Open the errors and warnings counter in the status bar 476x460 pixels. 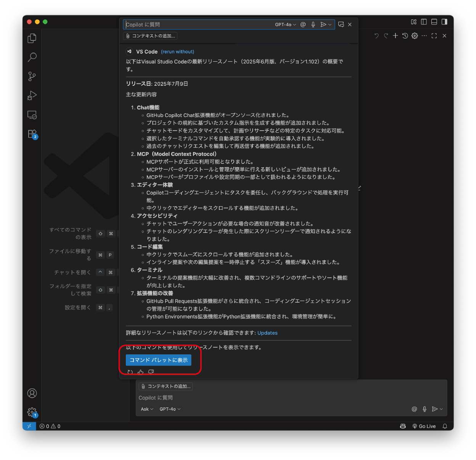coord(50,426)
